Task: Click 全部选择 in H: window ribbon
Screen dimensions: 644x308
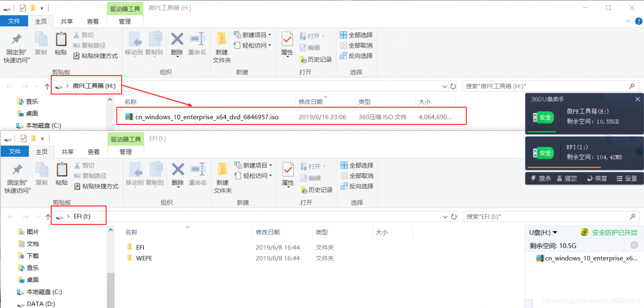Action: [356, 35]
